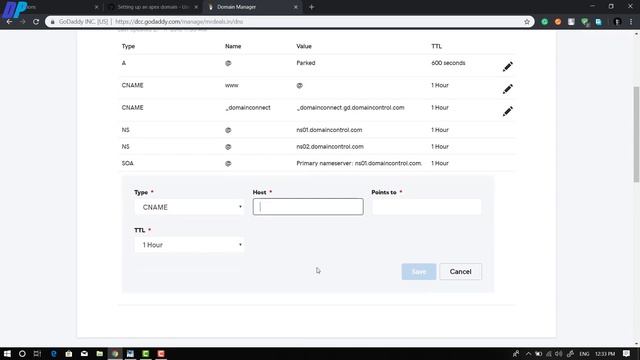Open the Chrome profile avatar
This screenshot has width=640, height=360.
point(617,22)
